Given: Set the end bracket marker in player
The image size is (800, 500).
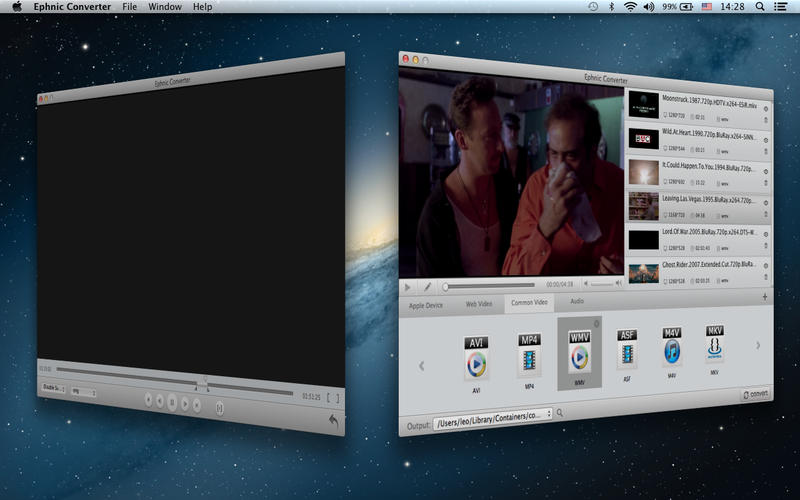Looking at the screenshot, I should point(337,398).
